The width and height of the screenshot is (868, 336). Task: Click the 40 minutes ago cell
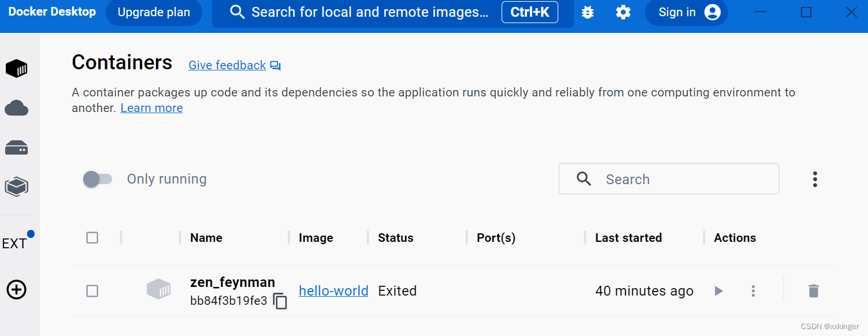coord(644,291)
